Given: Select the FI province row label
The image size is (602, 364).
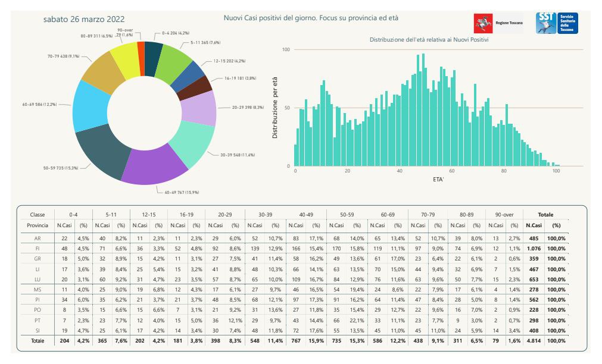Looking at the screenshot, I should pyautogui.click(x=37, y=247).
